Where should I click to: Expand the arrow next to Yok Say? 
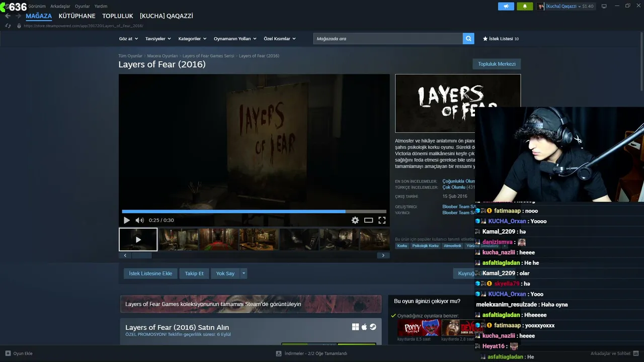coord(244,274)
